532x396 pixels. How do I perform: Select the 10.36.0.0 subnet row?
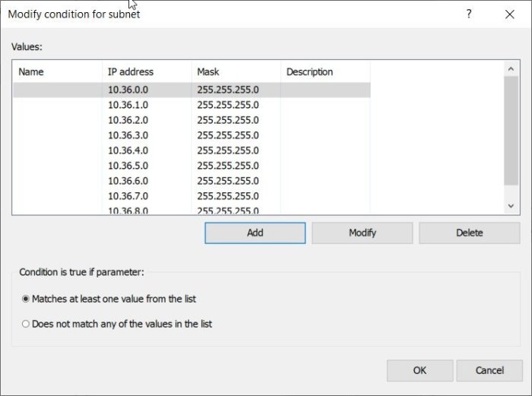(x=128, y=90)
